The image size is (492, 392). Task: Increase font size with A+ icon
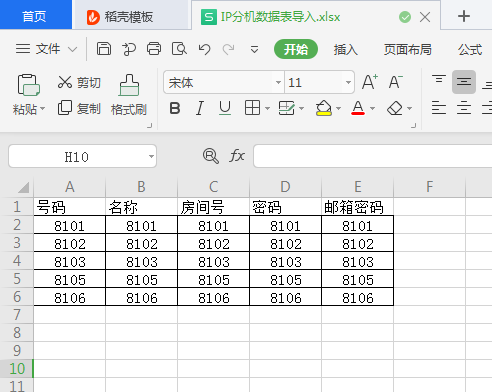tap(370, 82)
